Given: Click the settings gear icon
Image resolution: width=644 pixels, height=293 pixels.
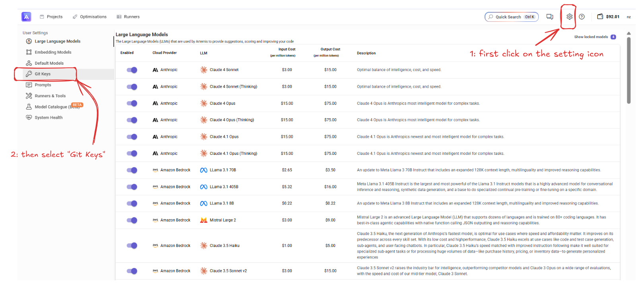Looking at the screenshot, I should click(569, 17).
